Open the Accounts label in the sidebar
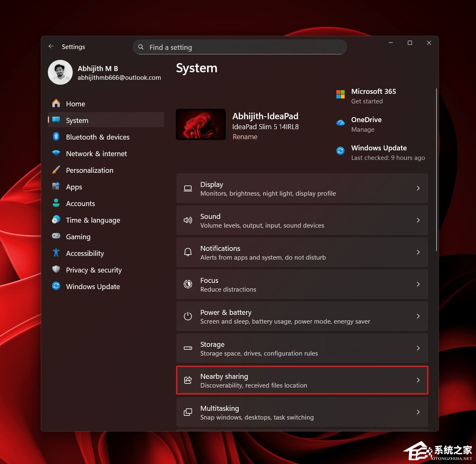This screenshot has height=464, width=476. [81, 204]
